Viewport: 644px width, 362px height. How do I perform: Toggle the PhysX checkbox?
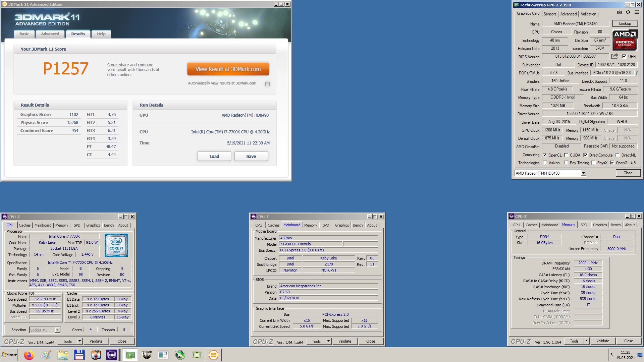(x=593, y=163)
